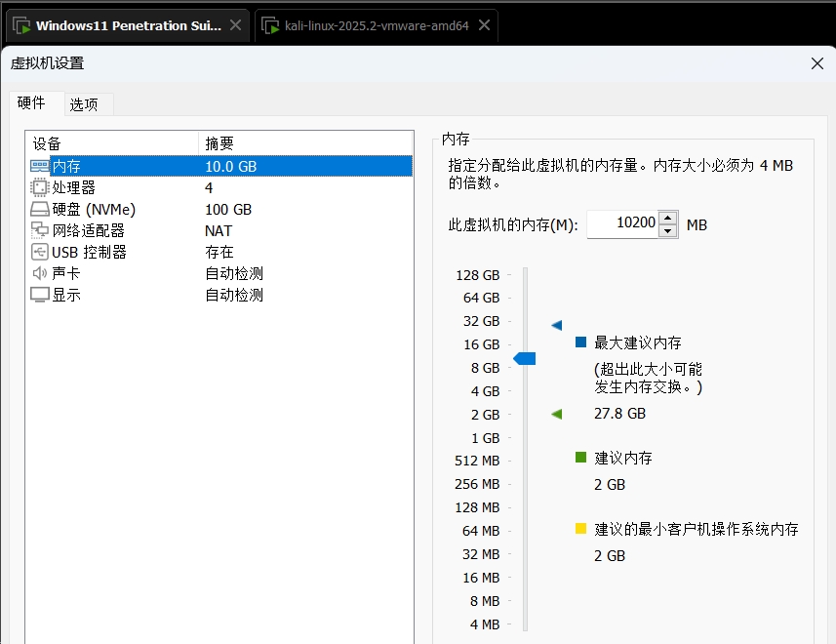Click the Windows11 Penetration tab VM icon
This screenshot has height=644, width=836.
pos(21,25)
